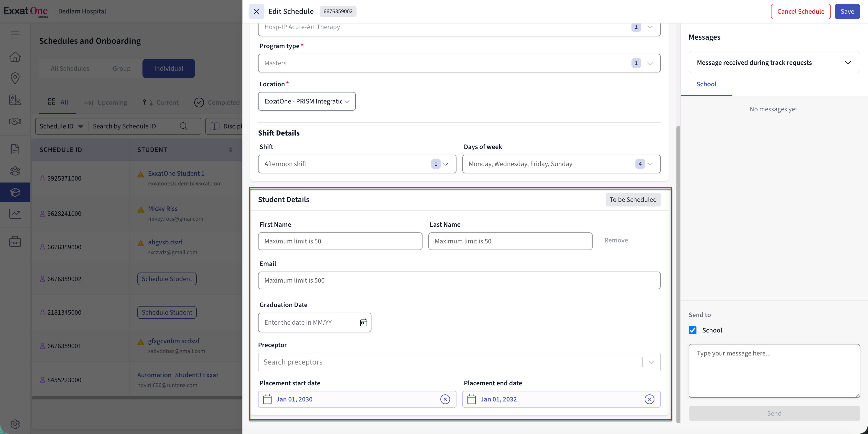Image resolution: width=868 pixels, height=434 pixels.
Task: Open the Location dropdown
Action: coord(307,101)
